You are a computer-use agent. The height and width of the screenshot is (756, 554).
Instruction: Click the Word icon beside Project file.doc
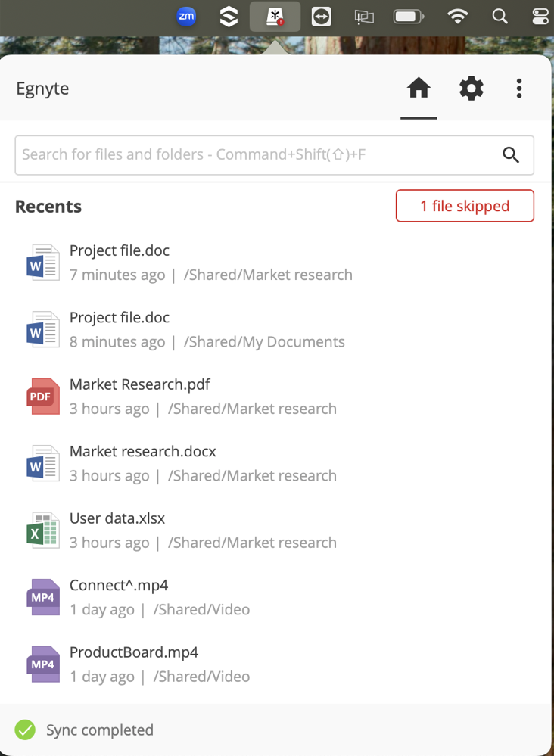coord(42,263)
